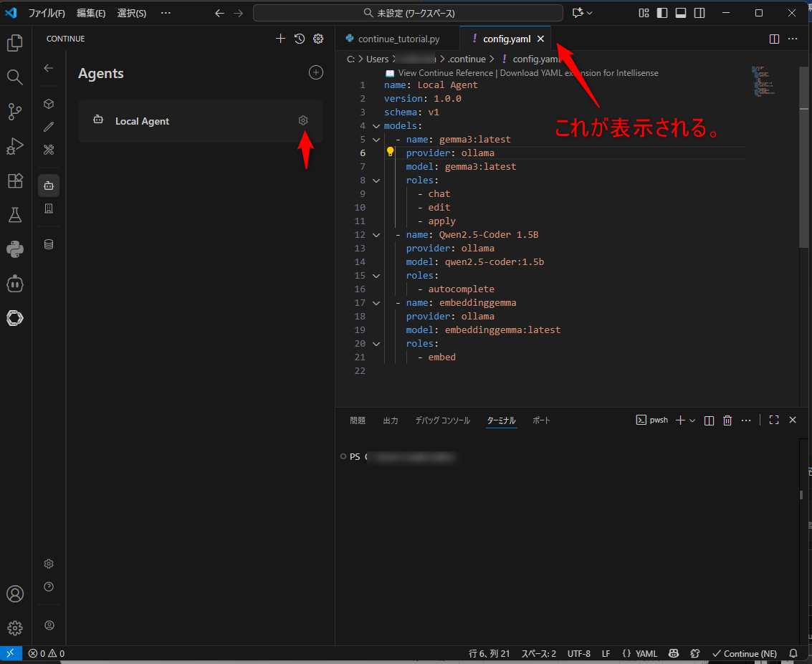
Task: Toggle the primary sidebar layout button
Action: click(x=662, y=13)
